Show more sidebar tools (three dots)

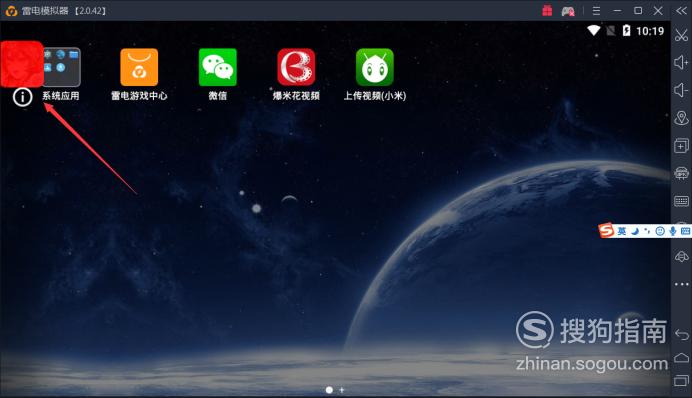(x=681, y=284)
